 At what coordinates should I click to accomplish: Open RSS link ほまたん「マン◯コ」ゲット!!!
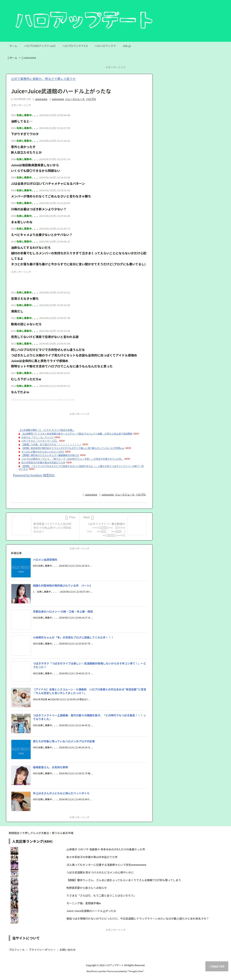point(37,437)
